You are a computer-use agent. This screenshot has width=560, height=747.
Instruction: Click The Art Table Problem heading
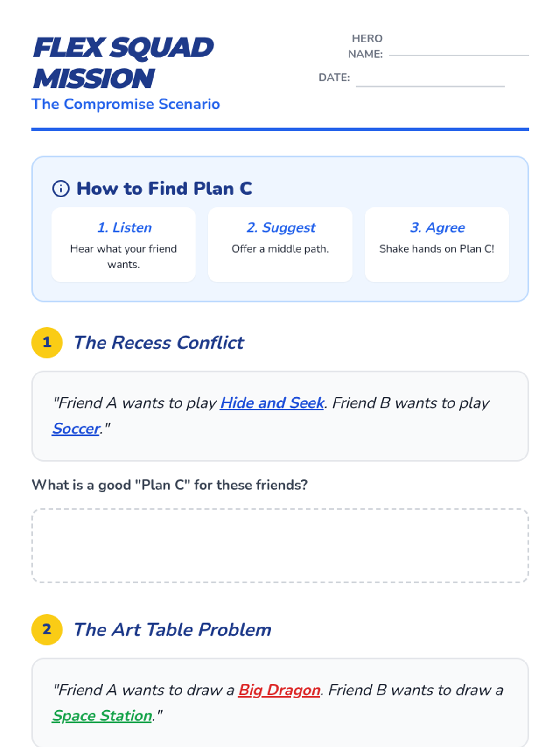coord(172,630)
